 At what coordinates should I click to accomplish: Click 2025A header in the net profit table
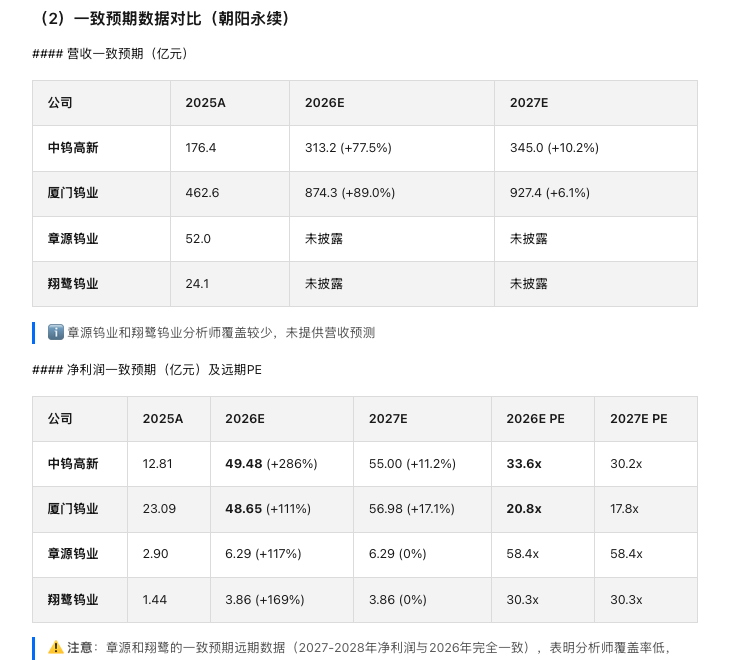click(163, 419)
